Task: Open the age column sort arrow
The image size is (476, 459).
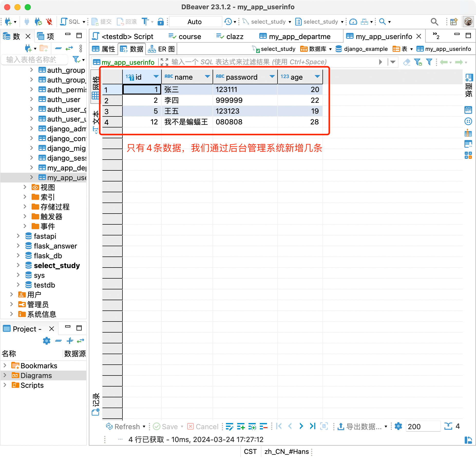Action: pyautogui.click(x=317, y=77)
